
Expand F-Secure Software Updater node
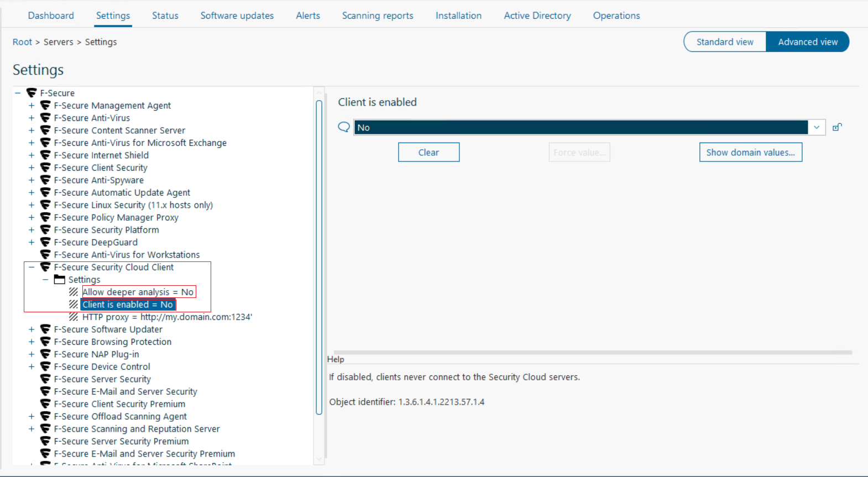[x=32, y=329]
